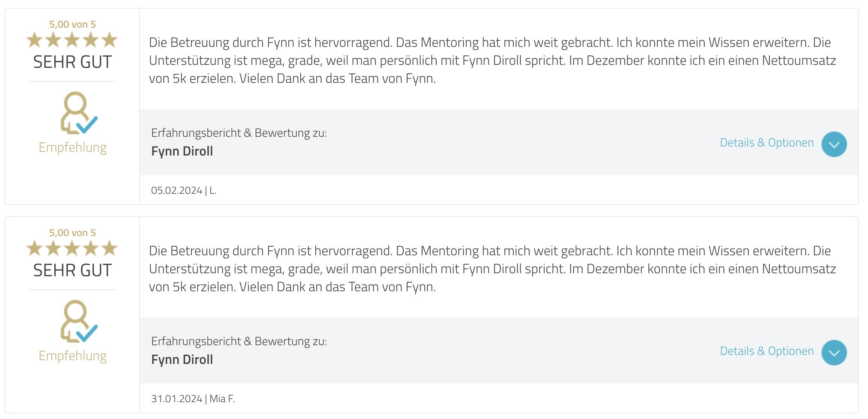Viewport: 868px width, 419px height.
Task: Select the Fynn Diroll name in first review
Action: coord(182,151)
